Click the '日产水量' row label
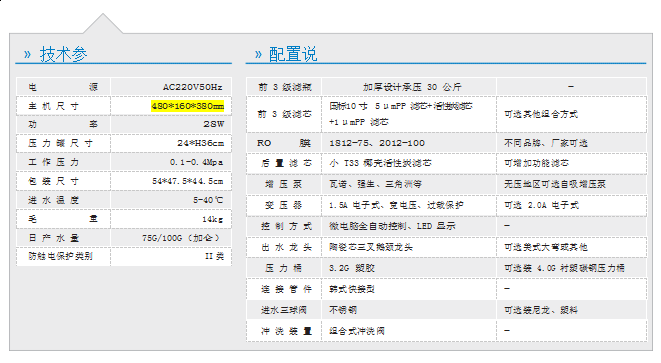The image size is (661, 363). [x=54, y=238]
